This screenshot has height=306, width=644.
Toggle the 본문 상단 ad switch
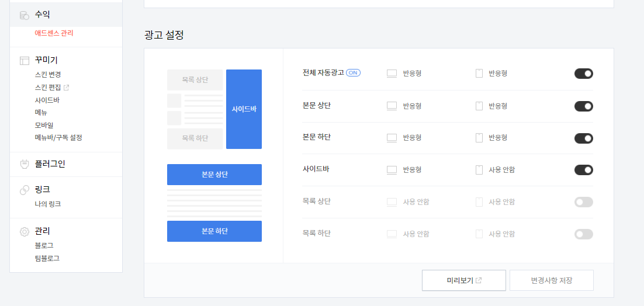584,106
